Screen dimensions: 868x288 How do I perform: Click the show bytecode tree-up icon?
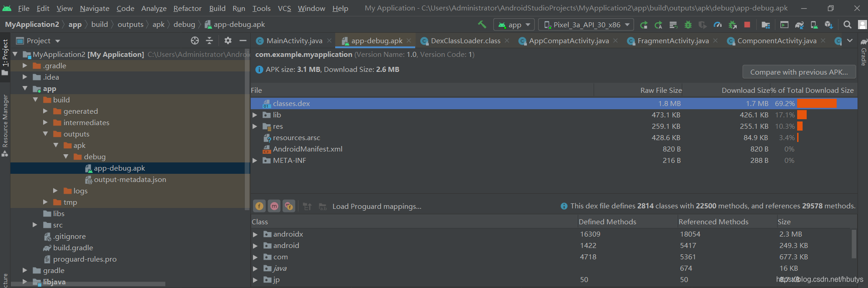tap(308, 207)
